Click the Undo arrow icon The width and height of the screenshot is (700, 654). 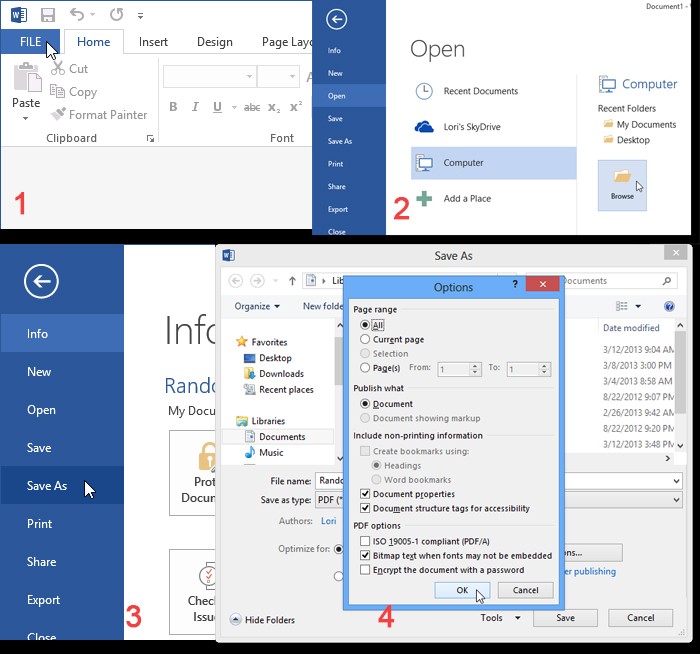[77, 15]
